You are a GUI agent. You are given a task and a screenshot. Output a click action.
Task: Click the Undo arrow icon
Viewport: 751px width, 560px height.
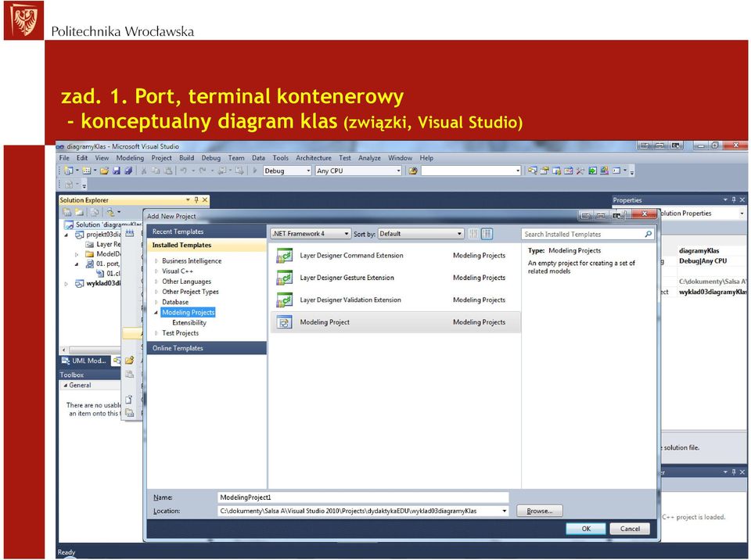[183, 171]
